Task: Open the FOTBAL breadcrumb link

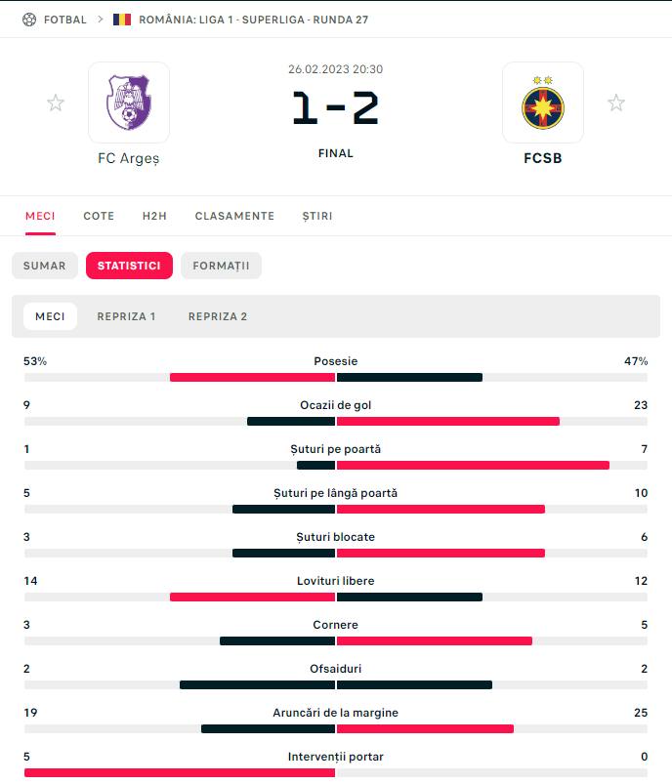Action: [x=65, y=20]
